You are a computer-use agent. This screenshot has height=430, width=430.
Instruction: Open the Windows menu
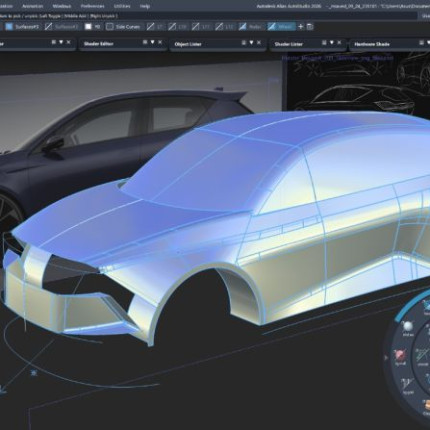(x=62, y=6)
